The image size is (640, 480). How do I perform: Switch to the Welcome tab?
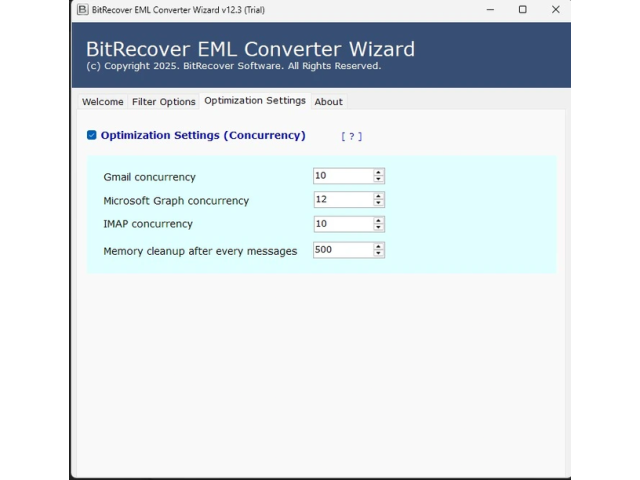click(102, 102)
